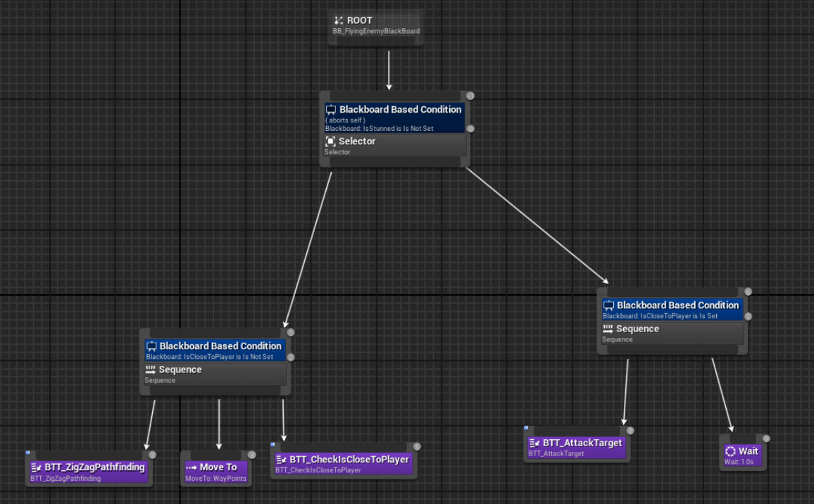Screen dimensions: 814x504
Task: Click index badge beside IsCloseToPlayer Is Not Set
Action: point(291,357)
